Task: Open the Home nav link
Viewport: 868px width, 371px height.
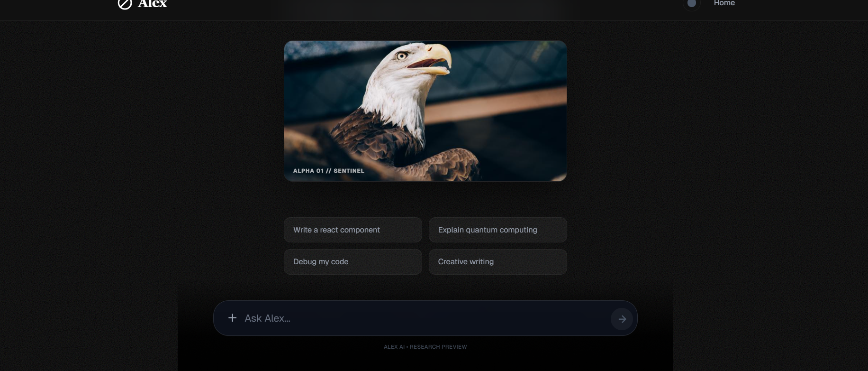Action: tap(724, 3)
